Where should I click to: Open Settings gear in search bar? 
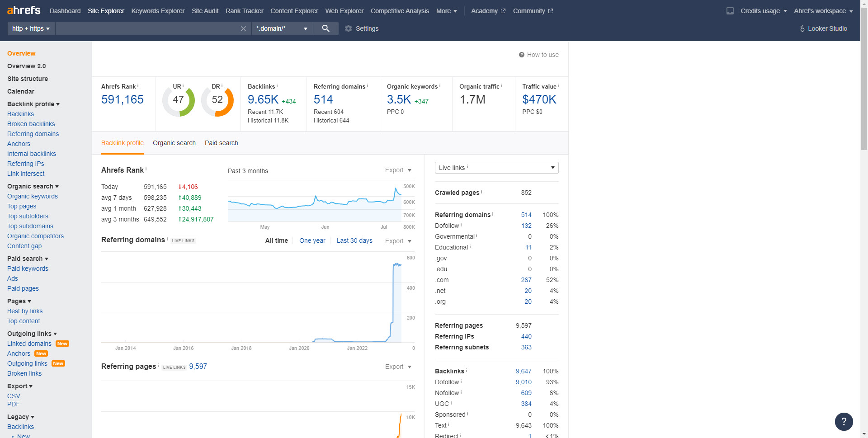coord(362,28)
